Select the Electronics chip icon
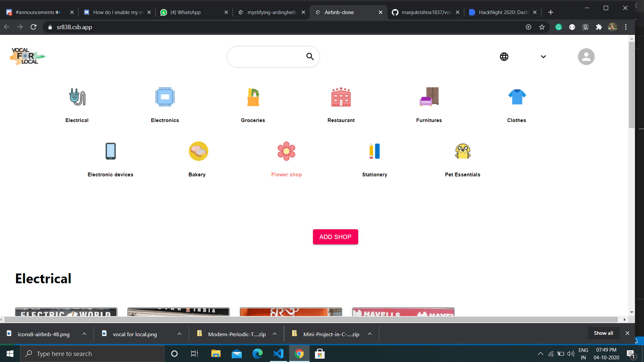This screenshot has height=362, width=644. click(x=165, y=97)
